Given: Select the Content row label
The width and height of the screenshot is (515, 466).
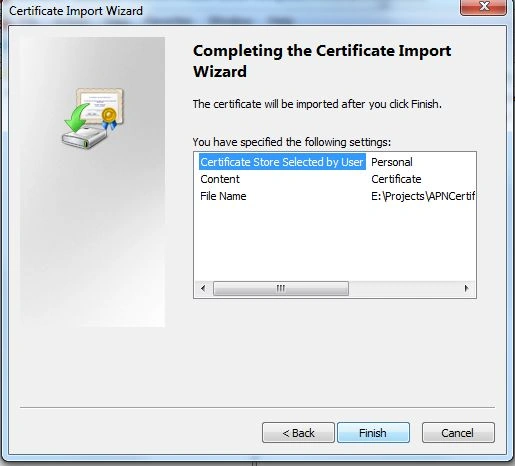Looking at the screenshot, I should pos(220,179).
